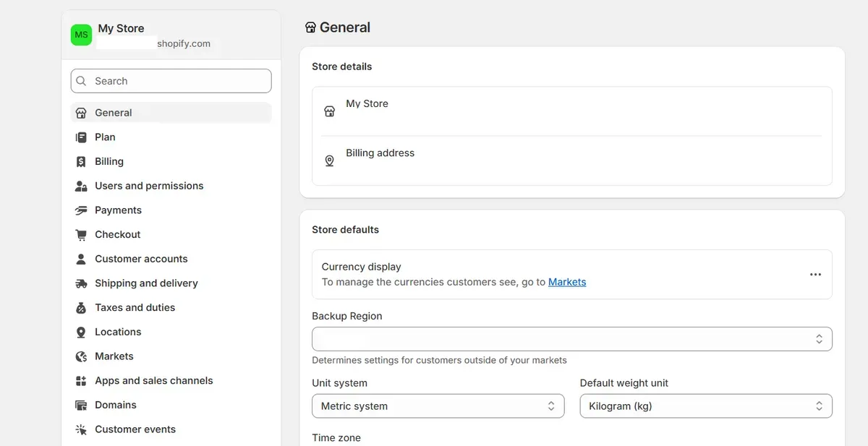Expand the Unit system Metric dropdown
This screenshot has height=446, width=868.
(438, 406)
